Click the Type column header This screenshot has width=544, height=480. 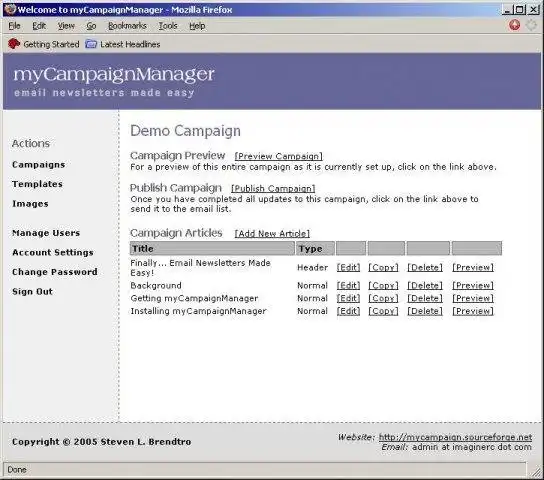click(315, 248)
